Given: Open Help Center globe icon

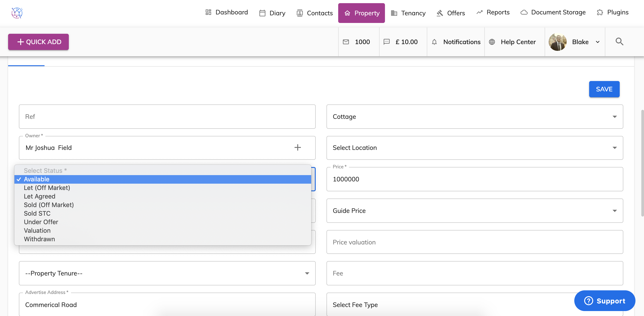Looking at the screenshot, I should click(x=492, y=42).
